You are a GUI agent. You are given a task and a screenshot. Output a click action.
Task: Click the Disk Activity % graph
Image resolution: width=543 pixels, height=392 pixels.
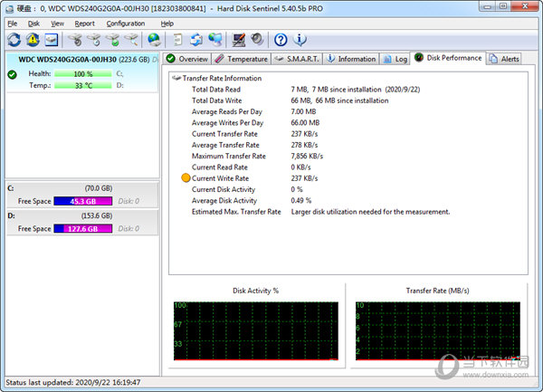tap(256, 331)
